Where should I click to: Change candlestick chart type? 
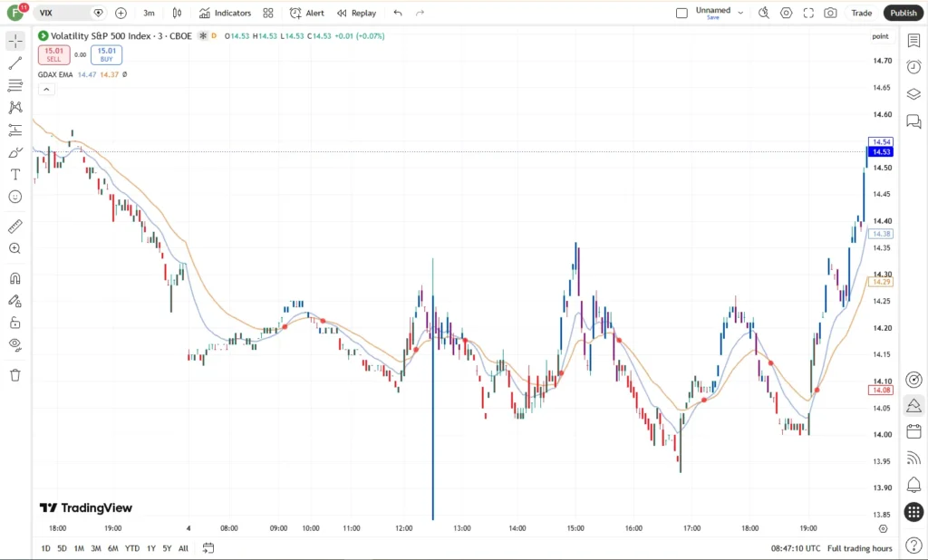coord(177,13)
